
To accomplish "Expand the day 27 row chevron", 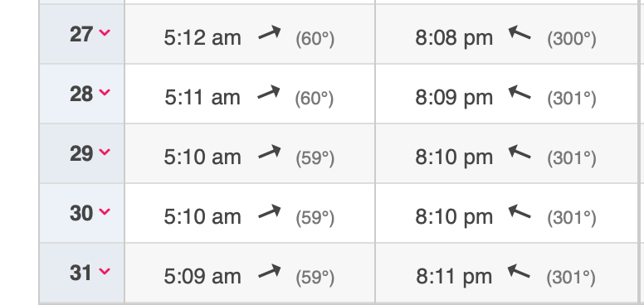I will pyautogui.click(x=105, y=32).
